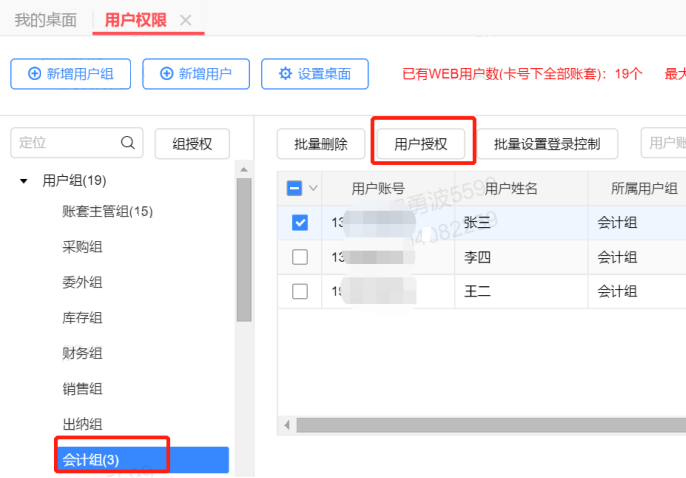
Task: Click 批量删除 button
Action: point(321,143)
